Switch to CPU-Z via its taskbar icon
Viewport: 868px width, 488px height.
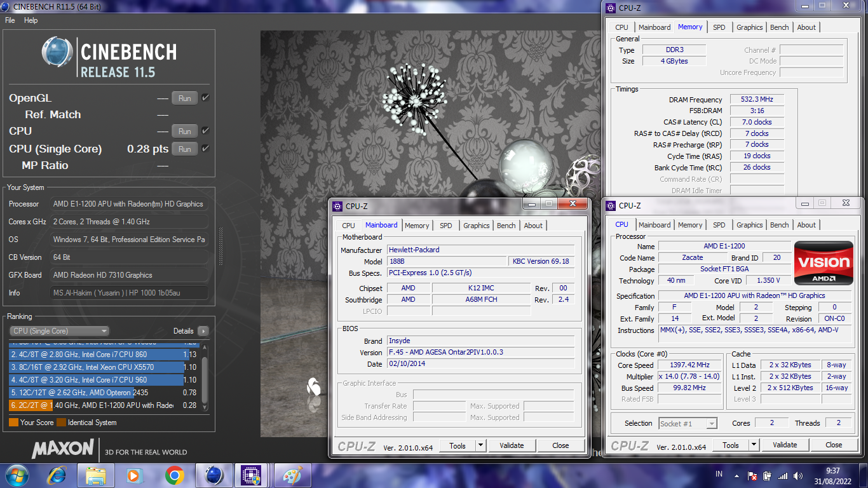click(x=252, y=475)
